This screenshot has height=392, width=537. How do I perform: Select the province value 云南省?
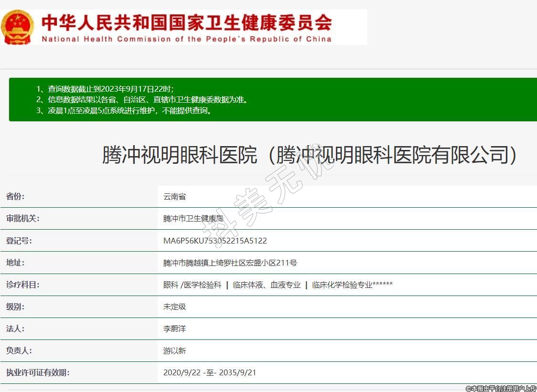click(x=174, y=197)
